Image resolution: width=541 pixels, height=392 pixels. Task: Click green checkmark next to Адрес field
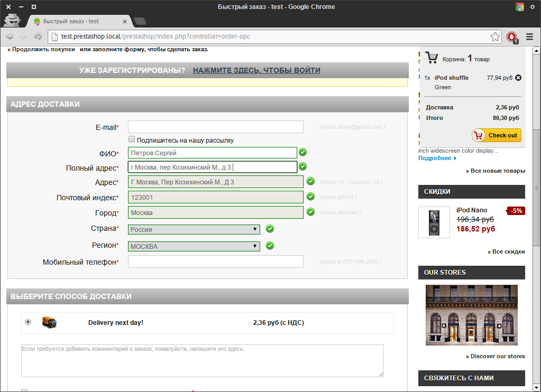310,181
